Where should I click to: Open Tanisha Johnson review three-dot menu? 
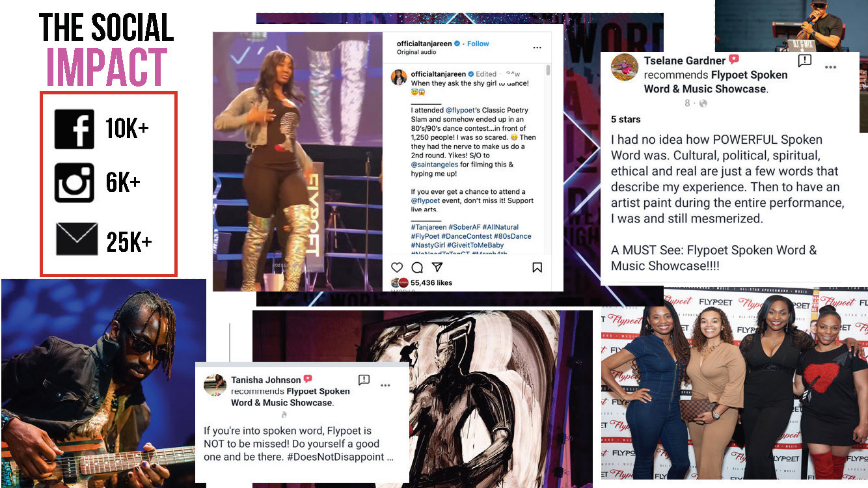click(385, 385)
